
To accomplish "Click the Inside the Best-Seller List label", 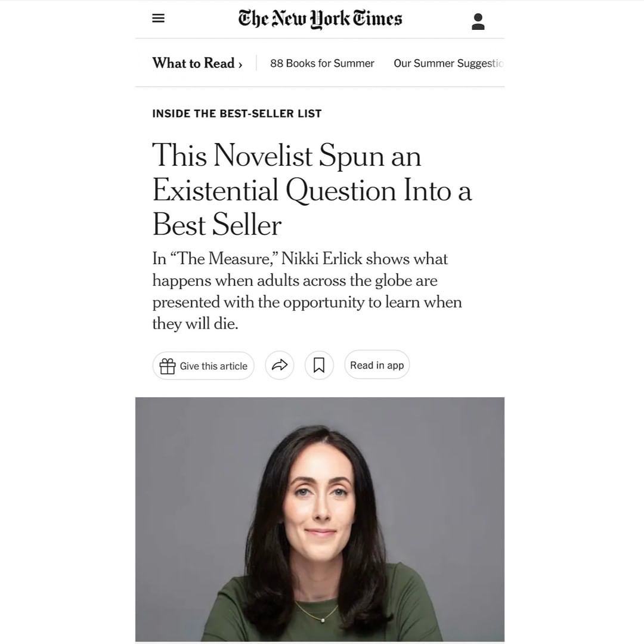I will tap(237, 113).
